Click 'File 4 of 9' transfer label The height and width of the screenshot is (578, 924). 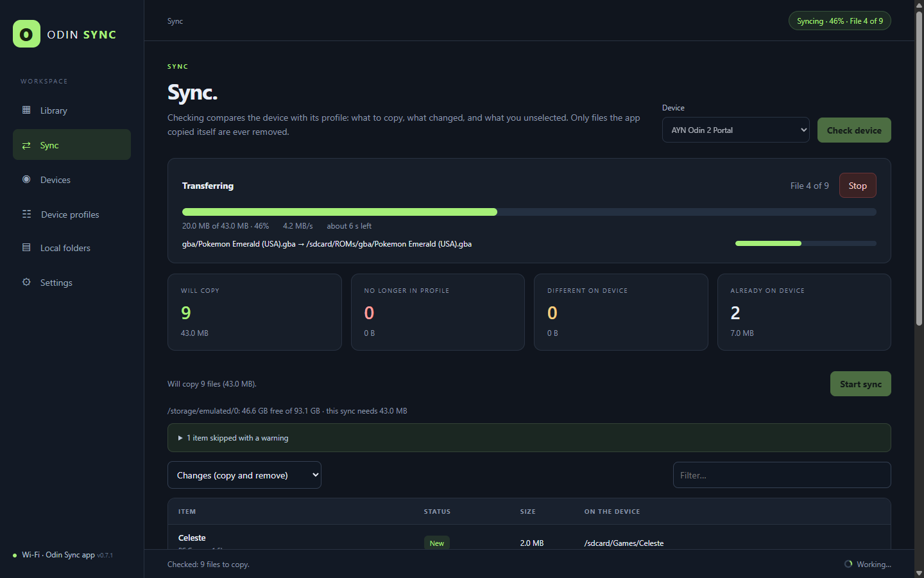pos(809,186)
